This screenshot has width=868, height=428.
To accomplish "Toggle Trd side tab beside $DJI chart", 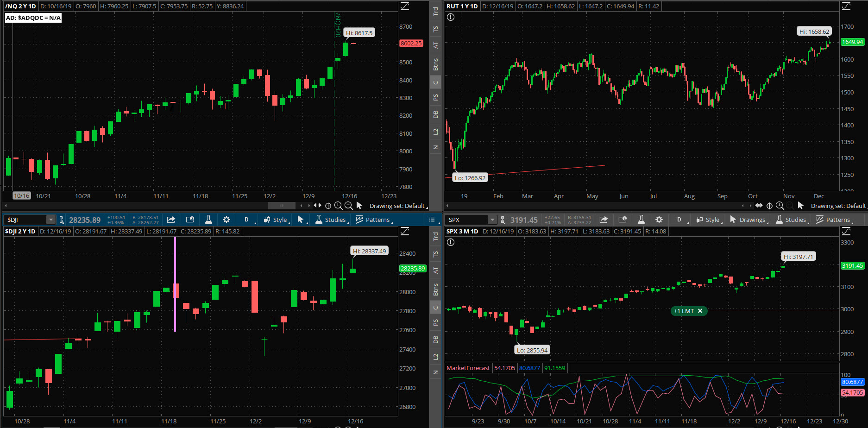I will click(435, 237).
